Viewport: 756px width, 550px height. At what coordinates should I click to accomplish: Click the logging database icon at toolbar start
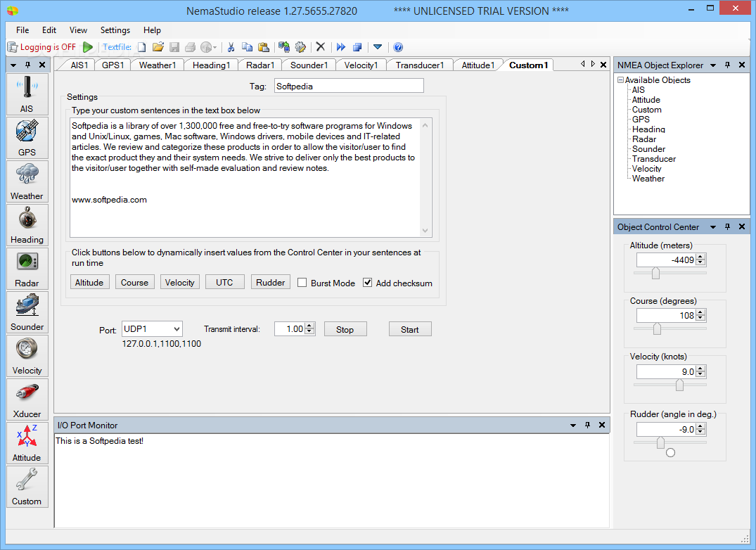(x=13, y=47)
